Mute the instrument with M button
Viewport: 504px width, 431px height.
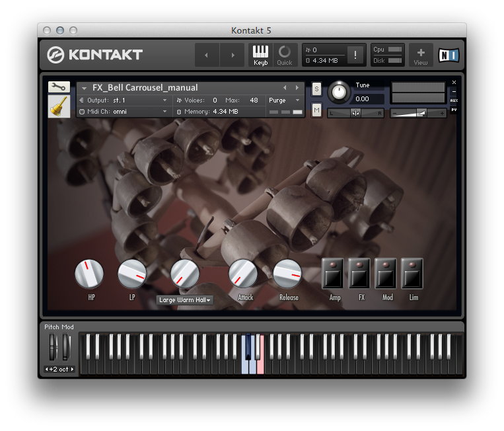click(316, 110)
